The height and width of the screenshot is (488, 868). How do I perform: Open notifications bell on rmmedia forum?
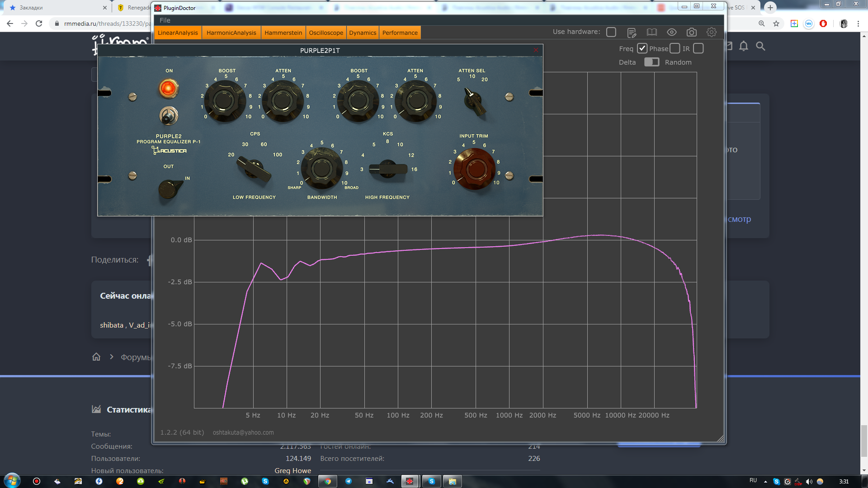click(x=744, y=46)
